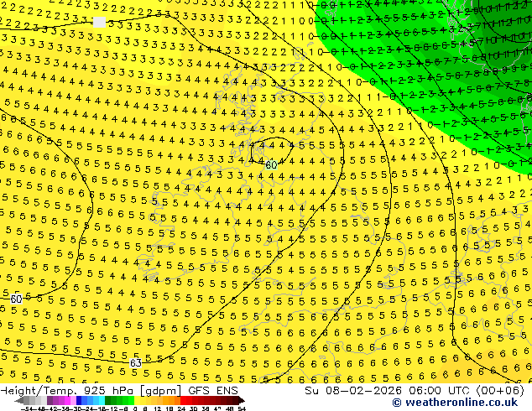
Task: Click the date Su 08-02-2026
Action: point(353,391)
